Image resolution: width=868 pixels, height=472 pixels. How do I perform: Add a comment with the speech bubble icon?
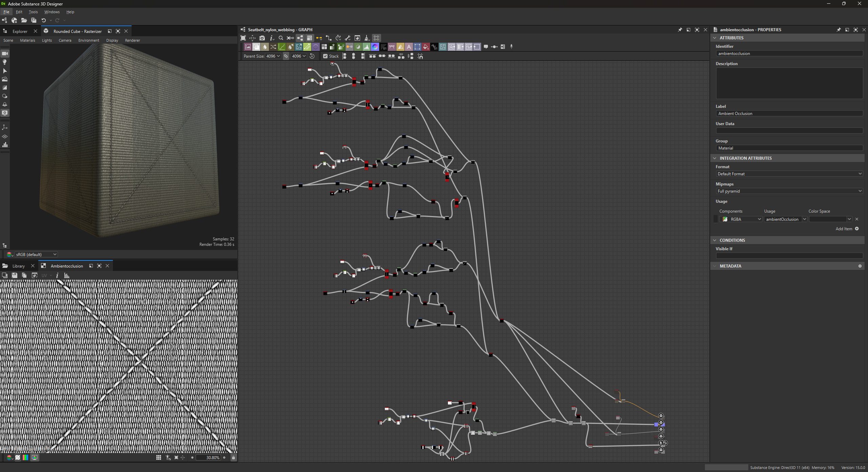486,47
